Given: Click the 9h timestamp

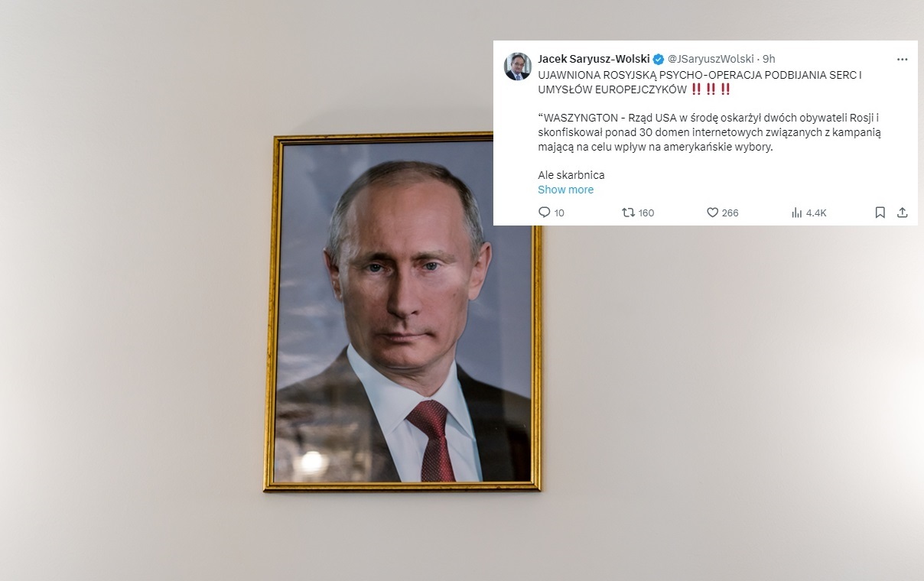Looking at the screenshot, I should (x=769, y=59).
